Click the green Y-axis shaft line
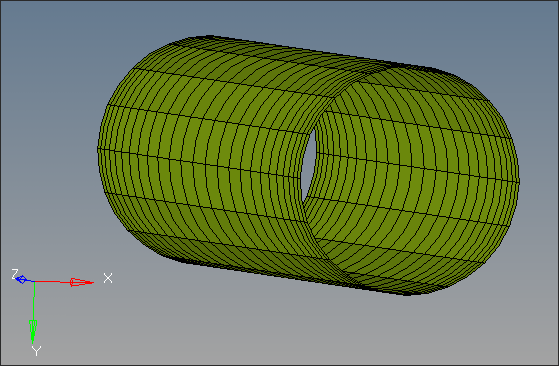 coord(34,301)
